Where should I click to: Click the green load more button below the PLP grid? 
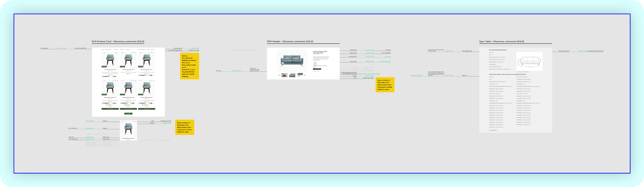pyautogui.click(x=129, y=114)
